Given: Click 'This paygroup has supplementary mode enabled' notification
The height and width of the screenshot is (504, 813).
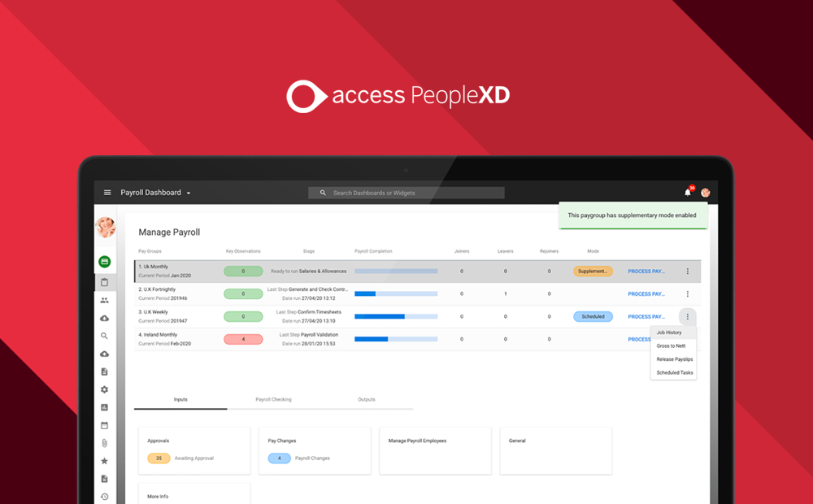Looking at the screenshot, I should point(633,215).
